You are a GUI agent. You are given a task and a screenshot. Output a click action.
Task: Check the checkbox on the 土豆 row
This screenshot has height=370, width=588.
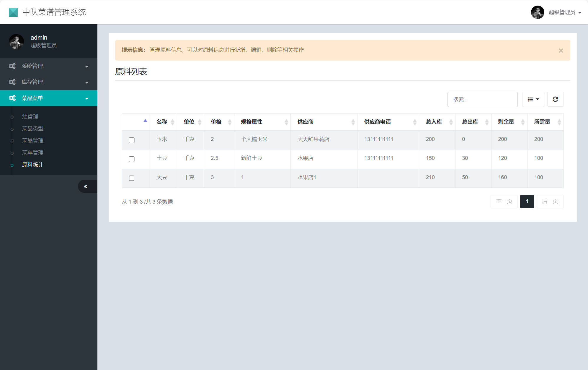pos(132,159)
